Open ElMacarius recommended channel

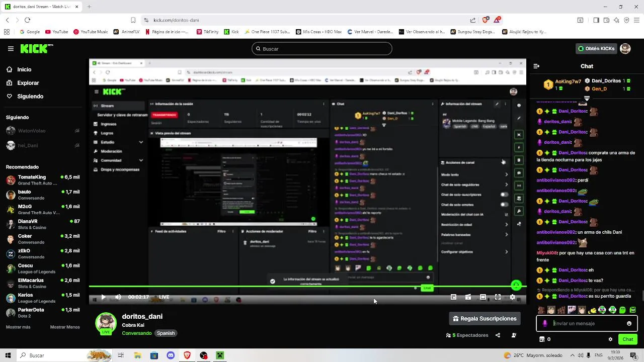click(x=43, y=283)
